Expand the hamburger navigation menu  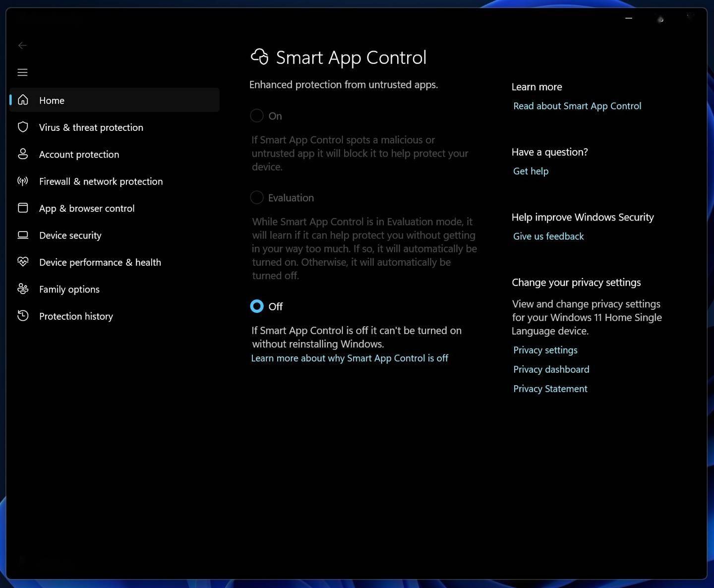(x=22, y=72)
